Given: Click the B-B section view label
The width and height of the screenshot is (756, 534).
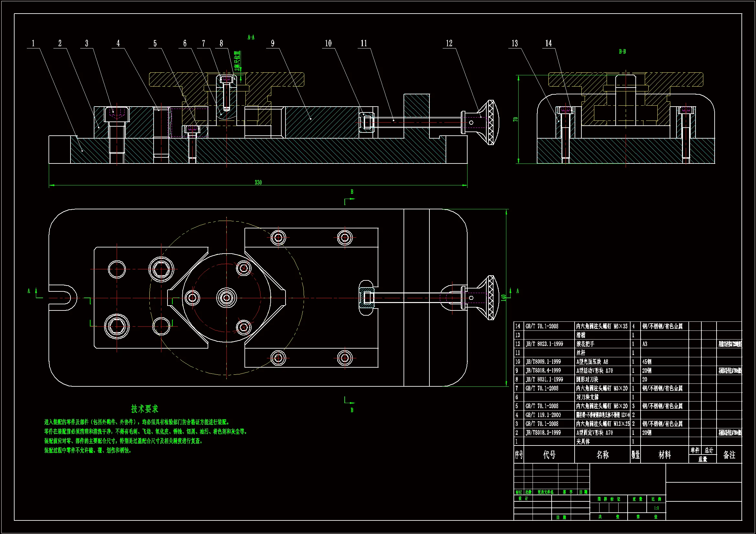Looking at the screenshot, I should pos(622,52).
